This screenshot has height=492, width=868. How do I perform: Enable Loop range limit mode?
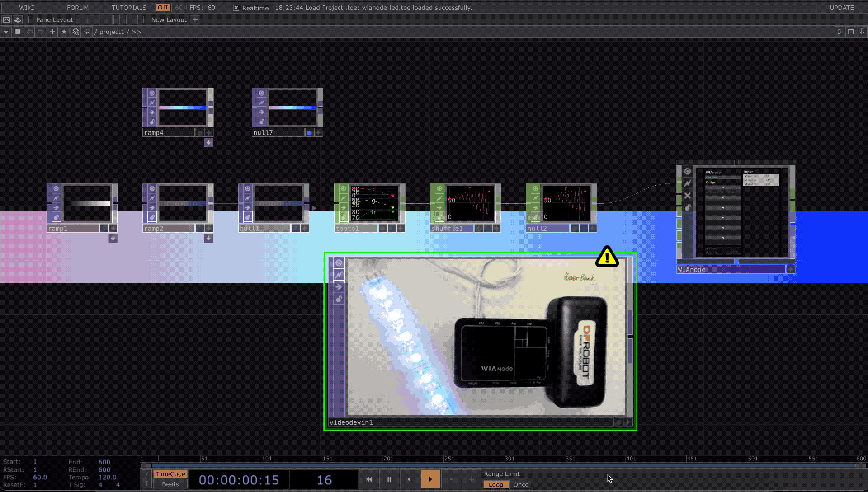click(x=495, y=484)
